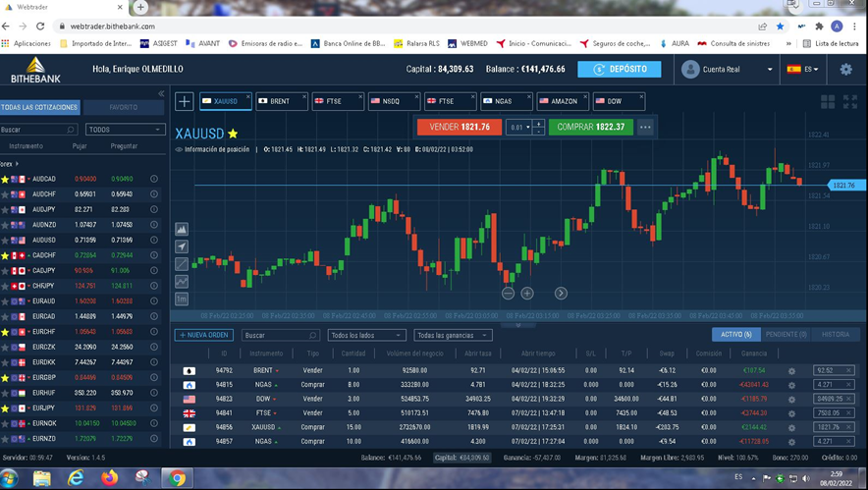Open the 0.01 trade size dropdown

518,128
